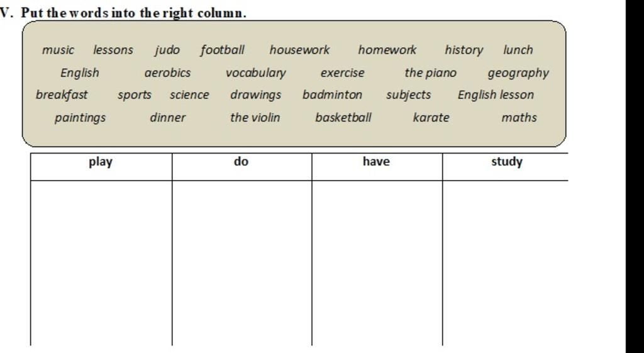
Task: Click the word 'badminton'
Action: [x=332, y=95]
